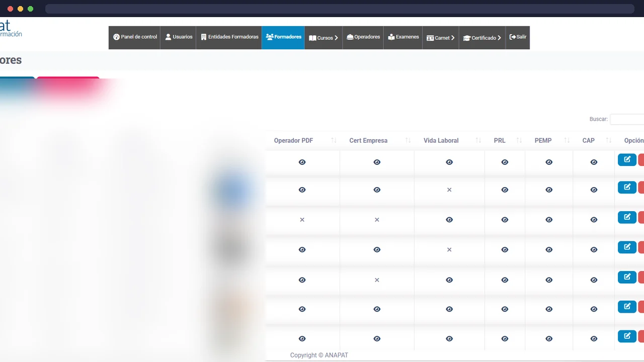Image resolution: width=644 pixels, height=362 pixels.
Task: Open the Panel de control menu item
Action: click(x=135, y=37)
